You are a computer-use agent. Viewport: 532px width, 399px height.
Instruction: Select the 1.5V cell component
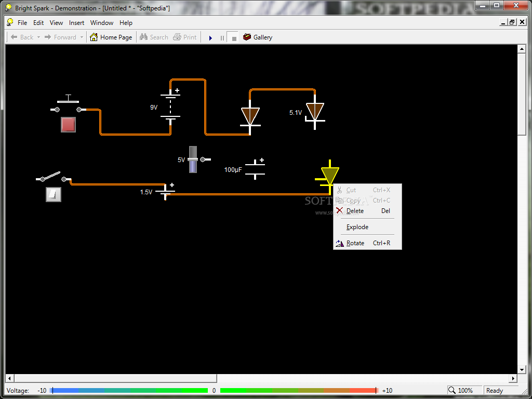165,192
